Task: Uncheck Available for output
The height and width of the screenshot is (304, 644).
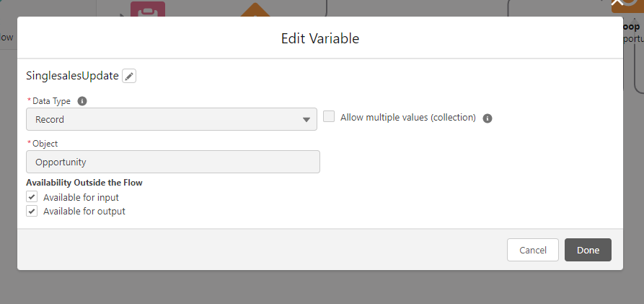Action: click(x=32, y=211)
